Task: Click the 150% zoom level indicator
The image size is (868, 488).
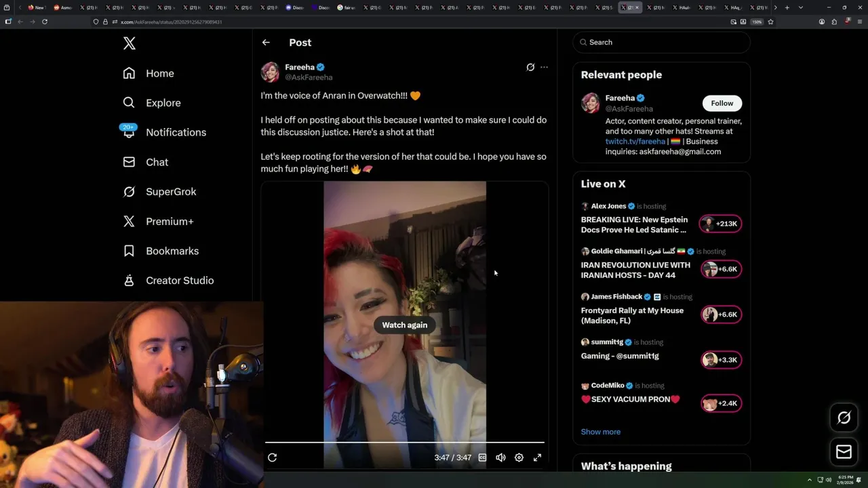Action: pyautogui.click(x=757, y=22)
